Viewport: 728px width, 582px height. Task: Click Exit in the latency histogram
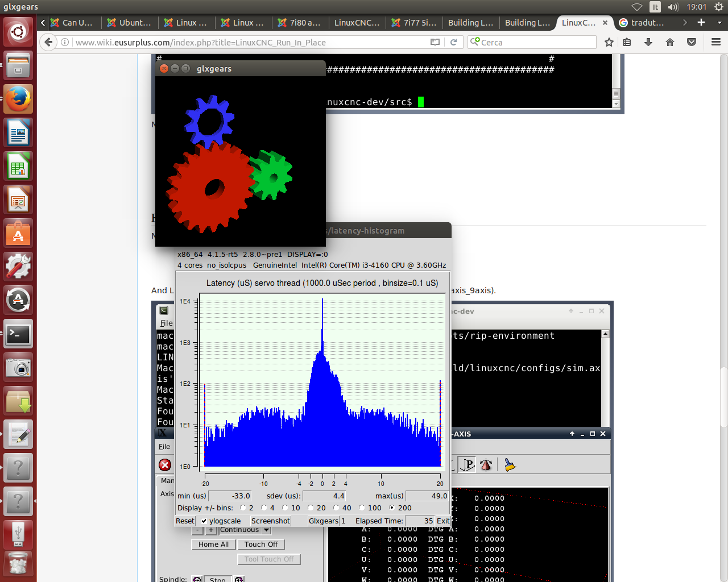point(443,521)
